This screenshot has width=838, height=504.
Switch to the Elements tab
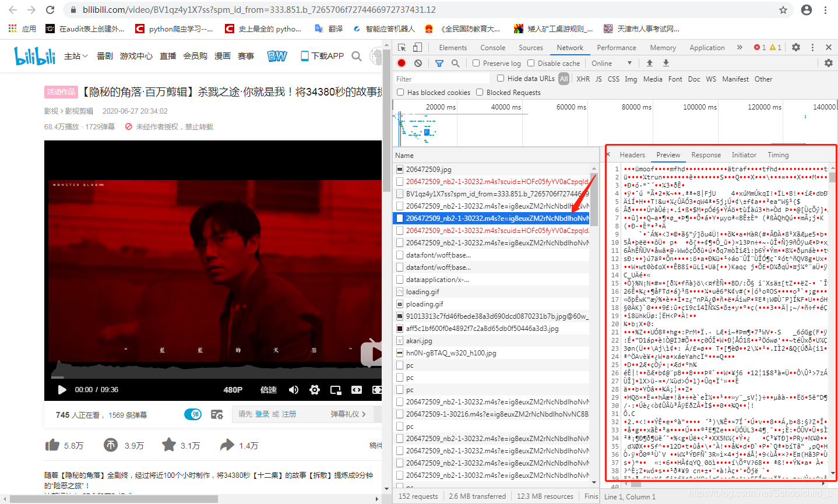pos(453,48)
